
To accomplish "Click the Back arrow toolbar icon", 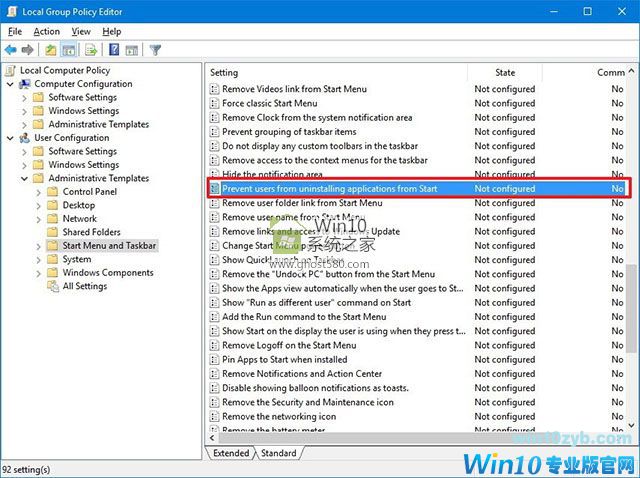I will 10,50.
